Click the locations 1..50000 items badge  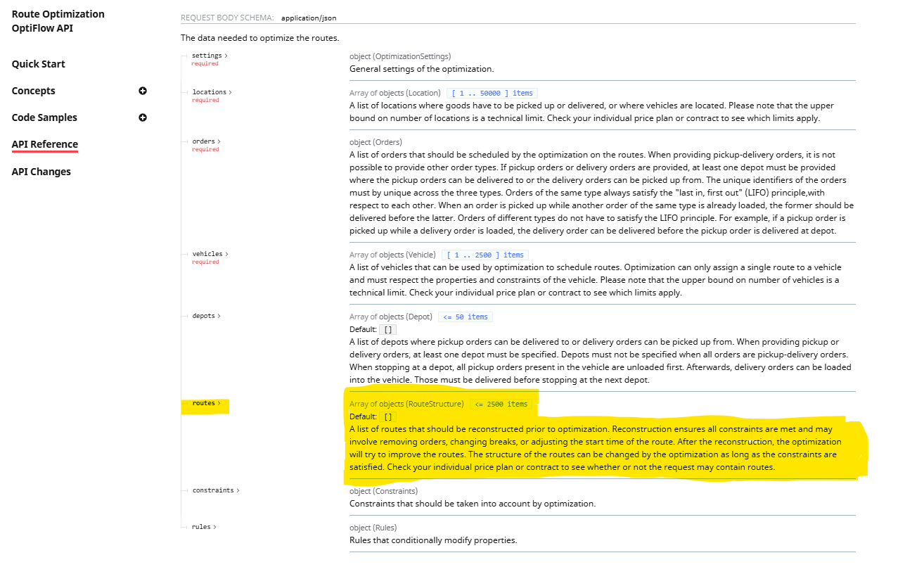tap(492, 93)
